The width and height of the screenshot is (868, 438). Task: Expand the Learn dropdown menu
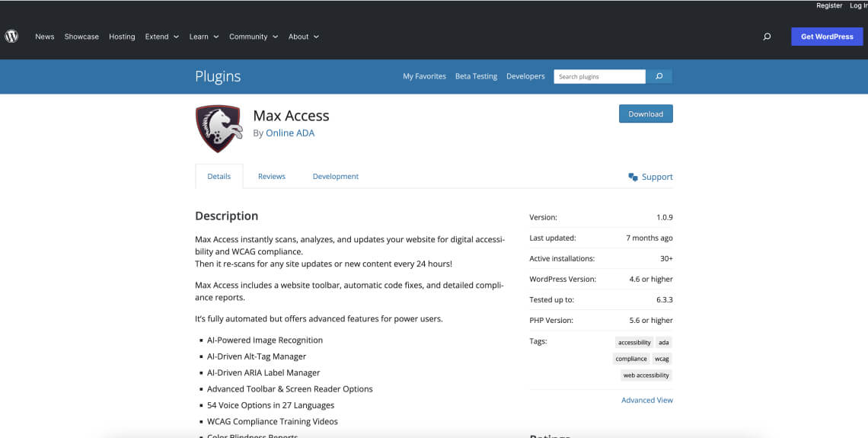[203, 37]
